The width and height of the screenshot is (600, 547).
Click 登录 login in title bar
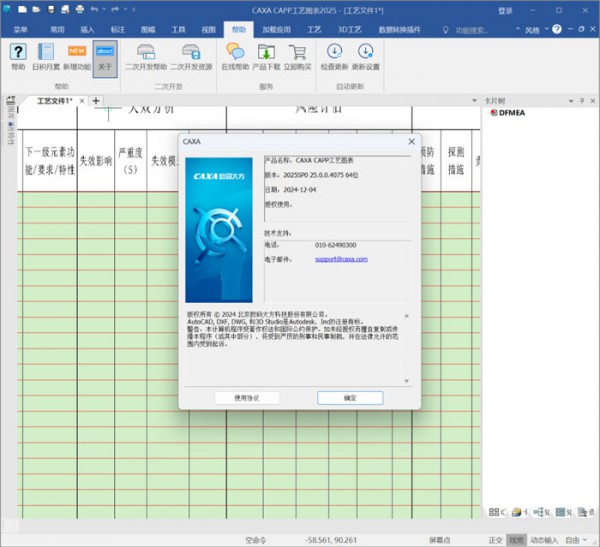[505, 10]
